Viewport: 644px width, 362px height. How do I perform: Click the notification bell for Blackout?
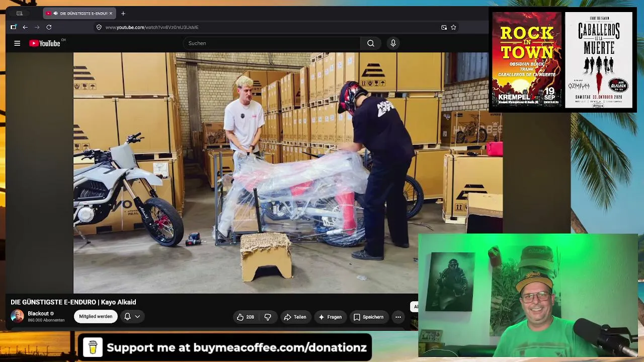(x=127, y=316)
